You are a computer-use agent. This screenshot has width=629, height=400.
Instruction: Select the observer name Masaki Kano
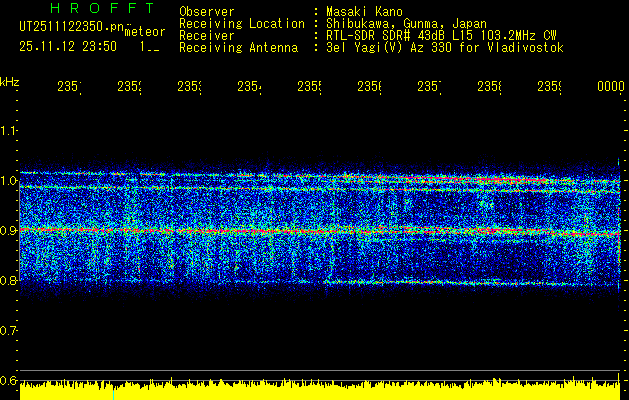(364, 12)
